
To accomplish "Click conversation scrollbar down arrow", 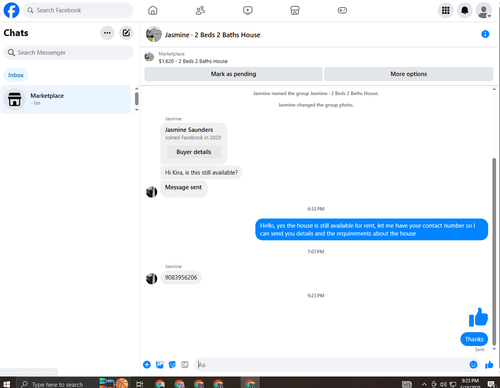I will [494, 349].
